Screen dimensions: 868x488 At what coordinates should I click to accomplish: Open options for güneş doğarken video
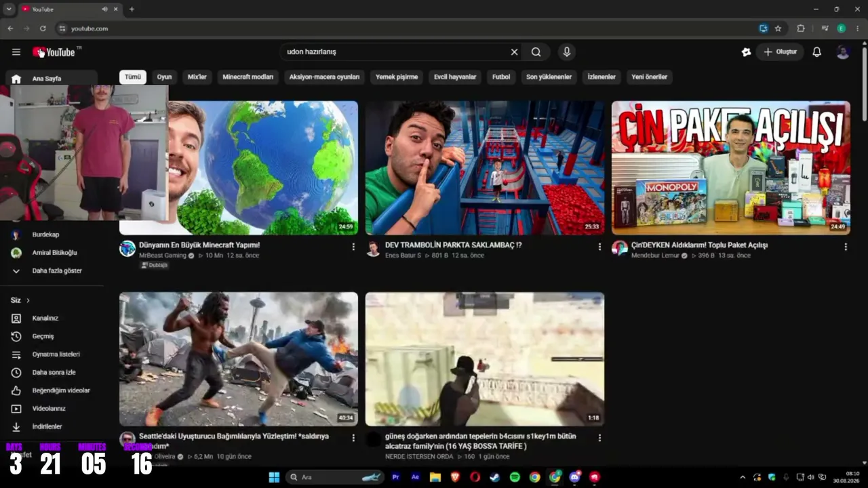point(599,439)
